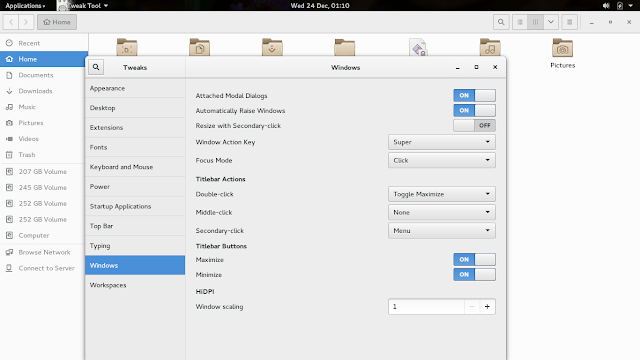Open Documents in Files sidebar
The image size is (640, 360).
[44, 75]
